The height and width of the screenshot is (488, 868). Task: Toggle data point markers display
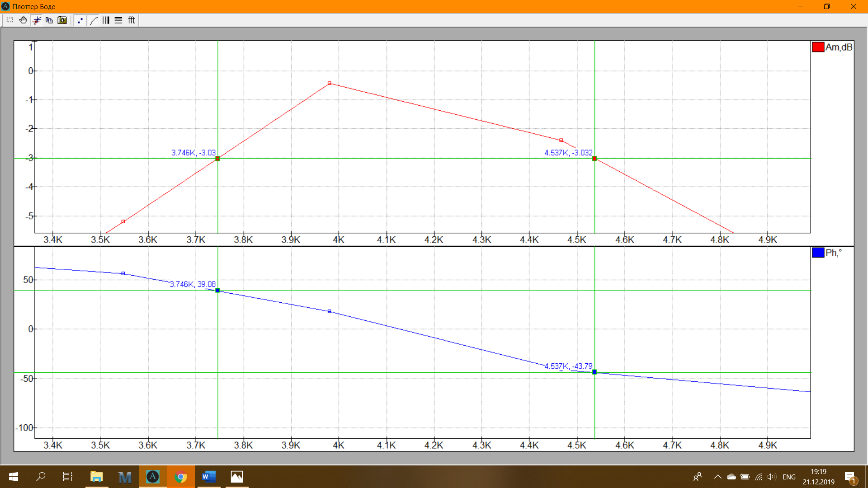point(80,20)
